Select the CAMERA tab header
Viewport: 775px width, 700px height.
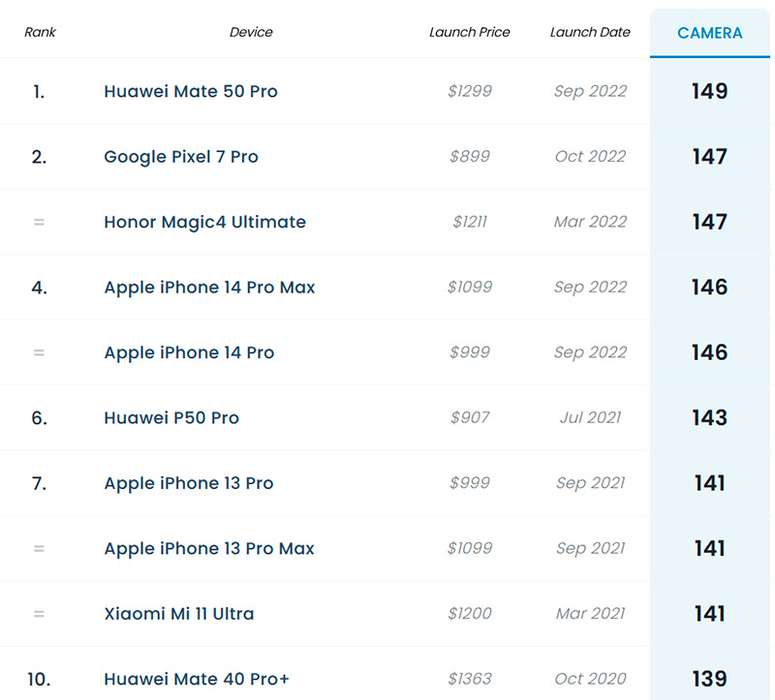pyautogui.click(x=710, y=33)
